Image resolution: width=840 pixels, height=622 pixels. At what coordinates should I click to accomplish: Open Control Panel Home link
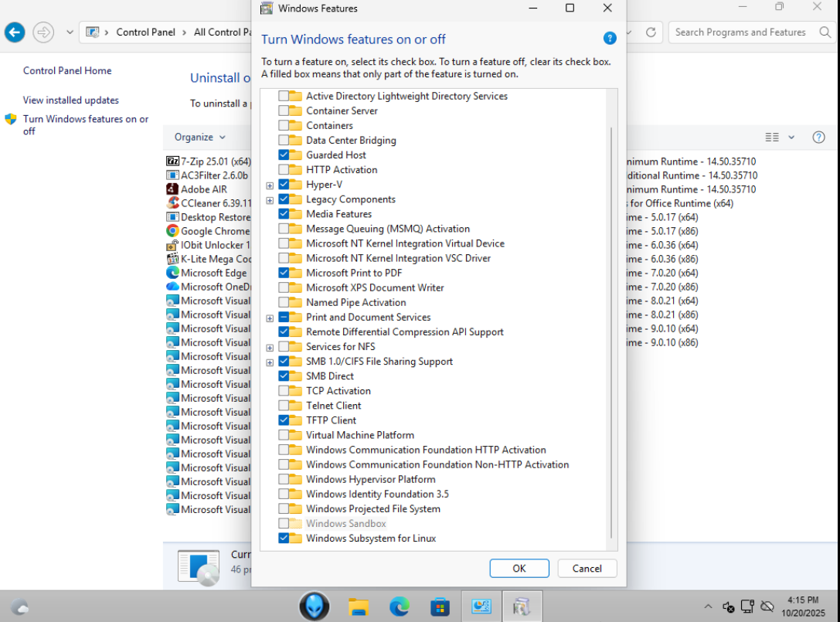(x=67, y=71)
